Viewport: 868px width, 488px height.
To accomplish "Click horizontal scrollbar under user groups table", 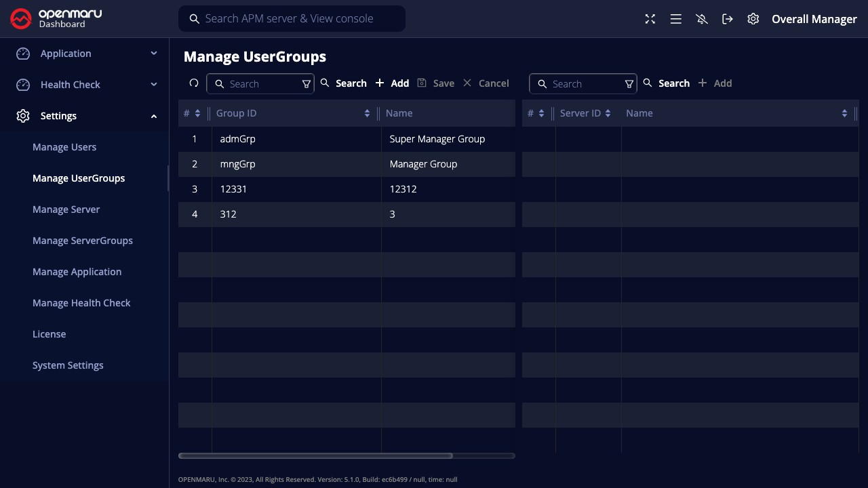I will (x=315, y=455).
